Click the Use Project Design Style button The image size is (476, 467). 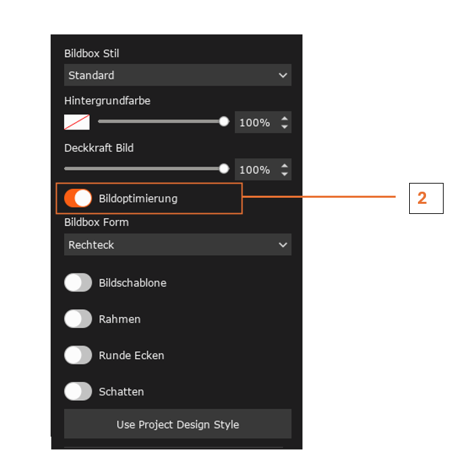[178, 424]
